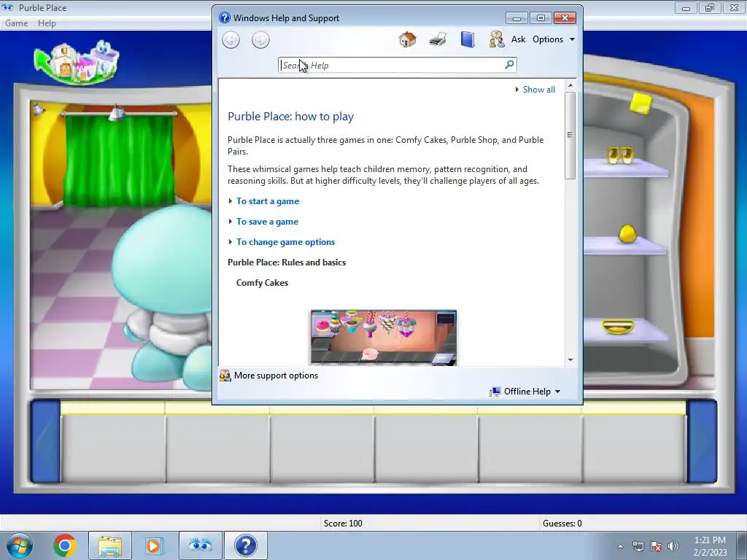Open the Help menu in Purble Place
Viewport: 747px width, 560px height.
47,23
